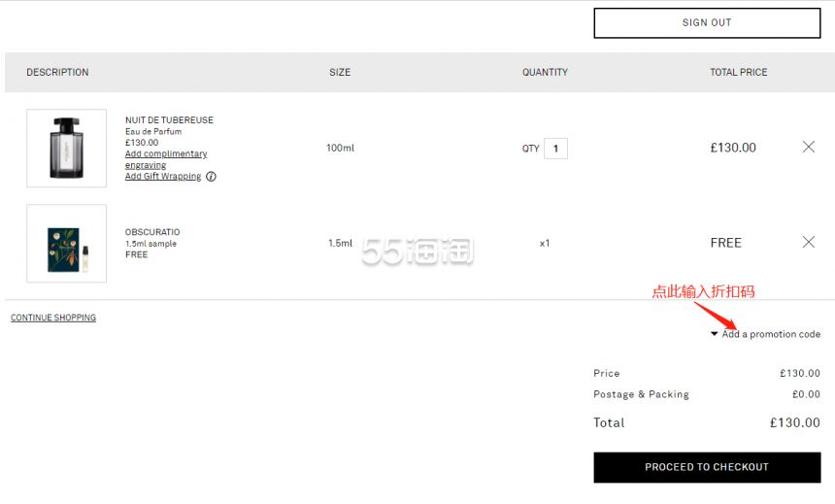Click the Quantity column header
Image resolution: width=835 pixels, height=504 pixels.
coord(545,73)
